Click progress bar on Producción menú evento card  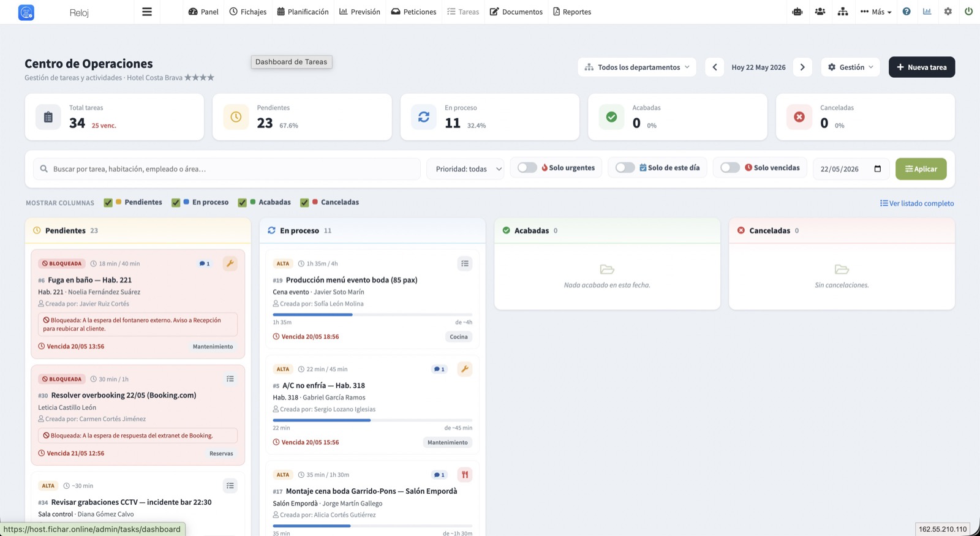click(372, 315)
